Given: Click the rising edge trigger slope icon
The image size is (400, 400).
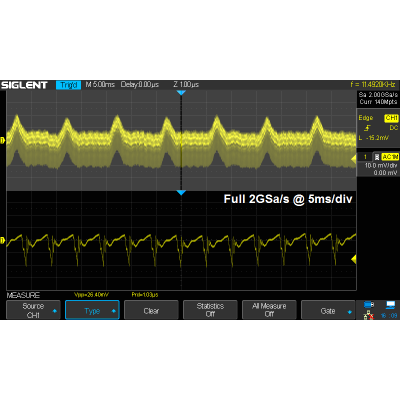Looking at the screenshot, I should pyautogui.click(x=367, y=128).
